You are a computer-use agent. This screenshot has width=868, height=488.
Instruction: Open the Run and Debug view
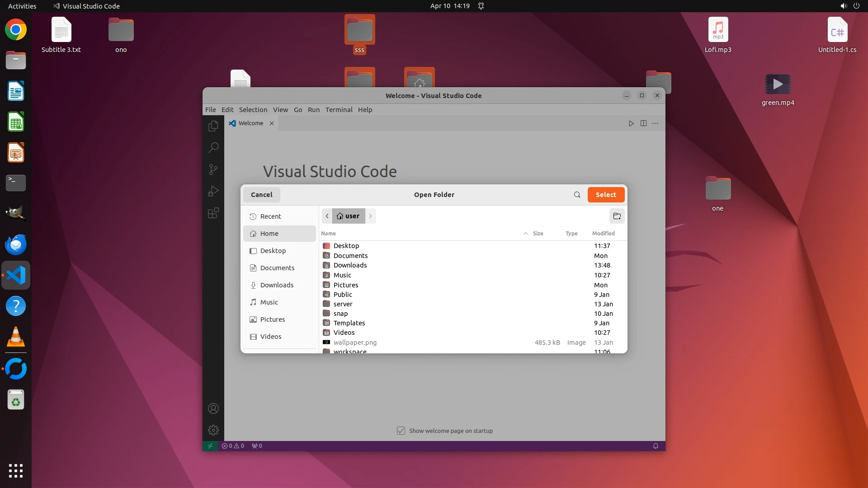213,191
